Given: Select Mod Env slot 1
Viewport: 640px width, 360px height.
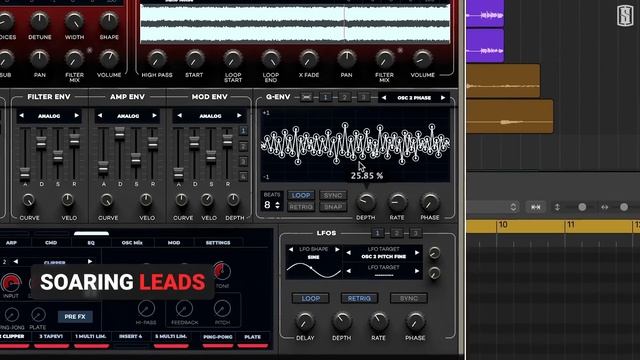Looking at the screenshot, I should [243, 131].
